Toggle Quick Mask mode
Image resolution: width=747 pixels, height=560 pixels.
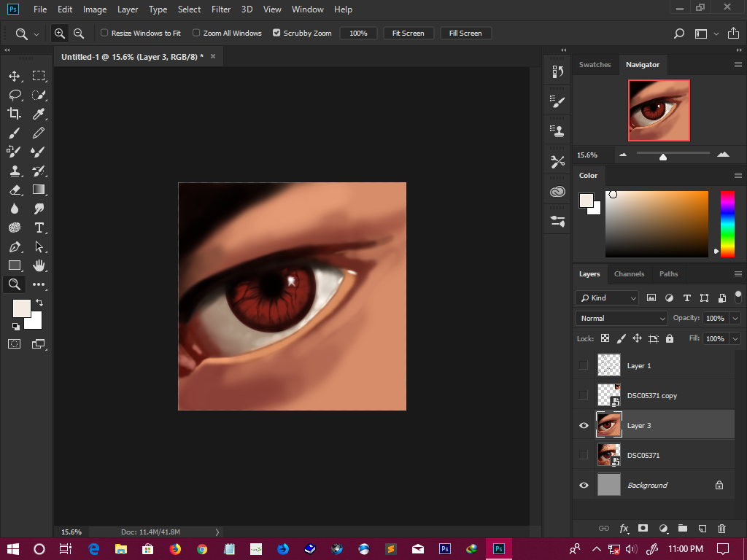15,344
